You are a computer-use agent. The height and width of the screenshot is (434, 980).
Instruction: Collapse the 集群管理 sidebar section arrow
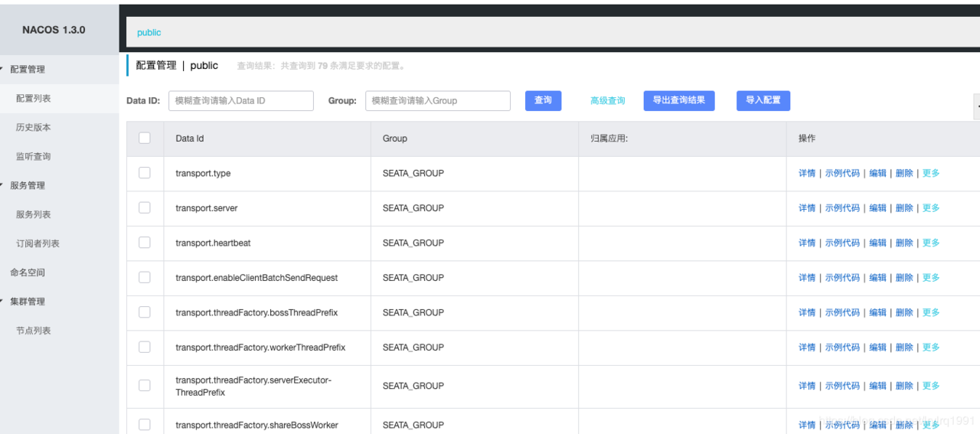2,302
